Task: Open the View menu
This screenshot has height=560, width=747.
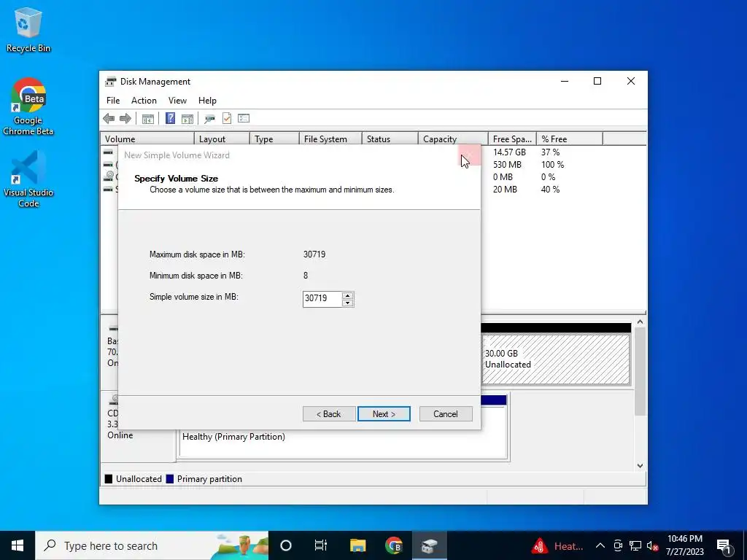Action: pyautogui.click(x=177, y=101)
